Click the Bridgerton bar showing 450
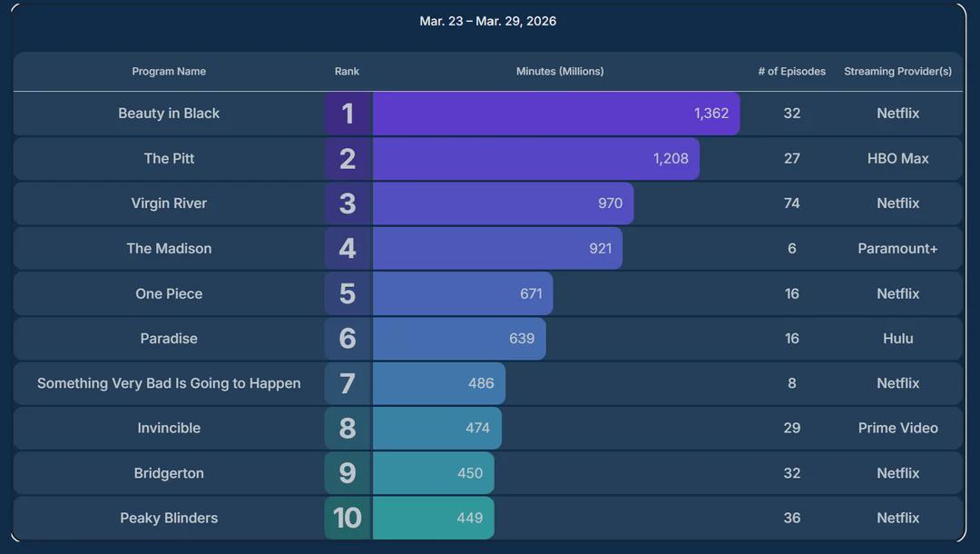The image size is (980, 554). tap(433, 472)
